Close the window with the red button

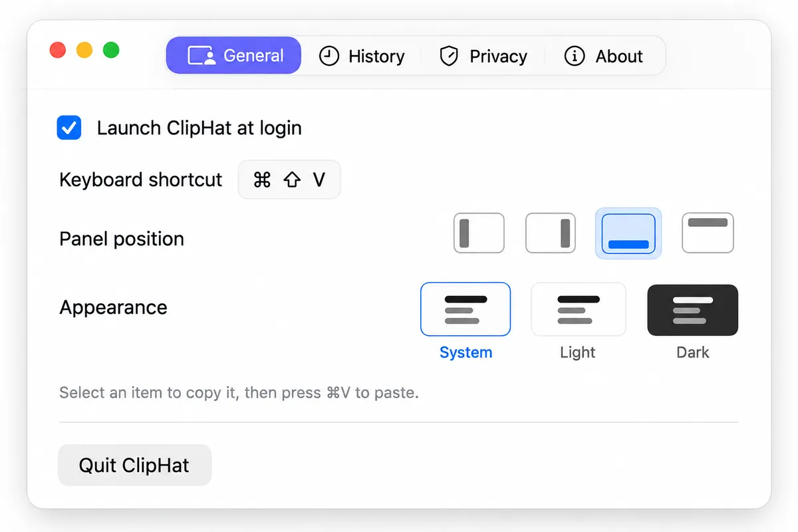(x=58, y=50)
